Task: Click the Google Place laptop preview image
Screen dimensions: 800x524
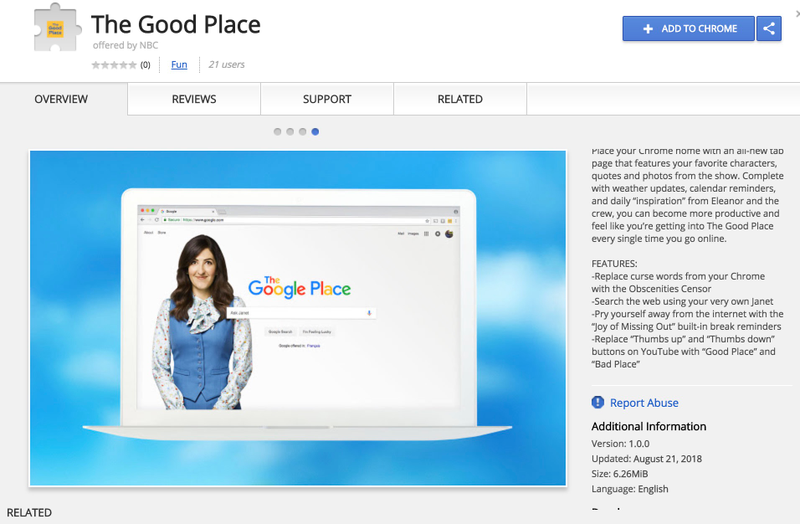Action: pyautogui.click(x=298, y=318)
